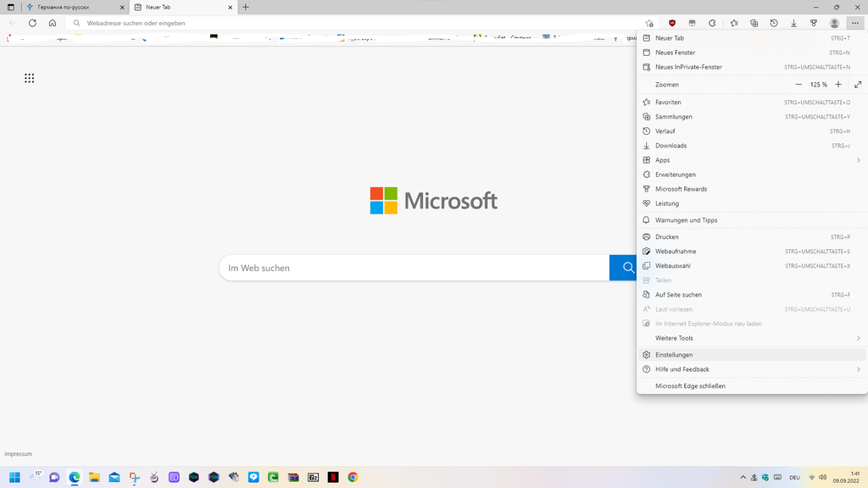Expand Weitere Tools submenu
The width and height of the screenshot is (868, 488).
coord(752,338)
